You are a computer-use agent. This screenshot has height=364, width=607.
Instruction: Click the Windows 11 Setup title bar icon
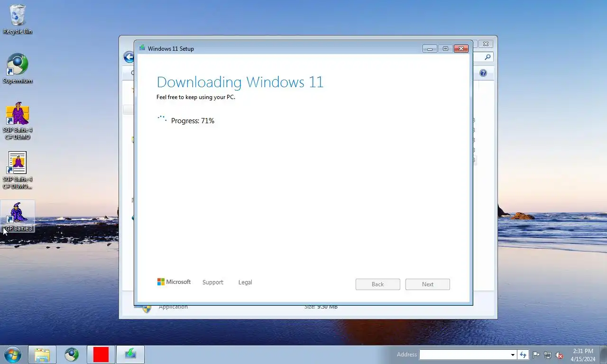pos(142,48)
